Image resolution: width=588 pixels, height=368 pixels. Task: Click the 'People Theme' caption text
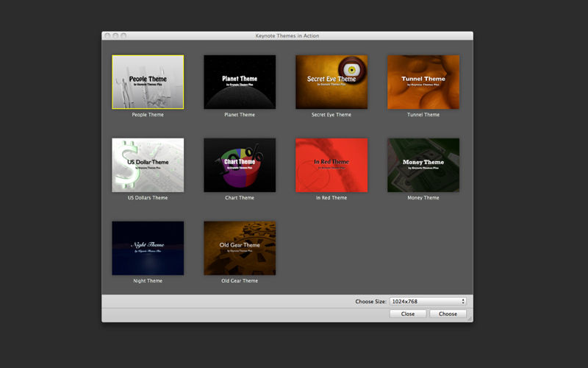(148, 115)
